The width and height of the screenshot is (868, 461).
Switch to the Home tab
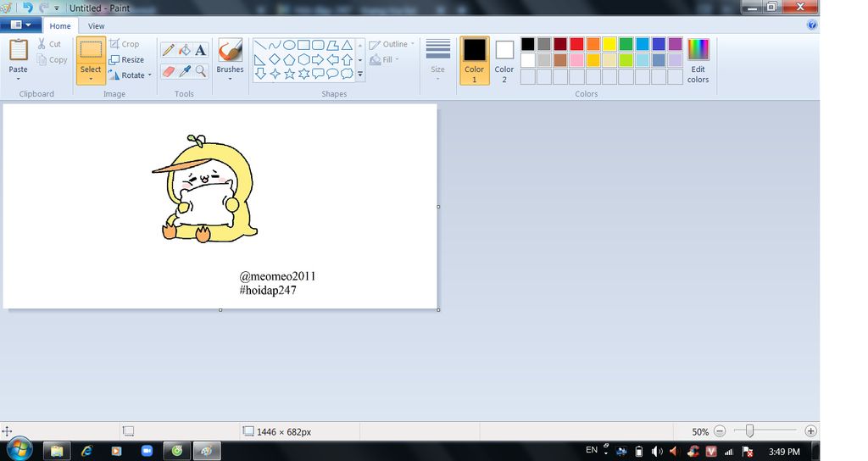[60, 26]
